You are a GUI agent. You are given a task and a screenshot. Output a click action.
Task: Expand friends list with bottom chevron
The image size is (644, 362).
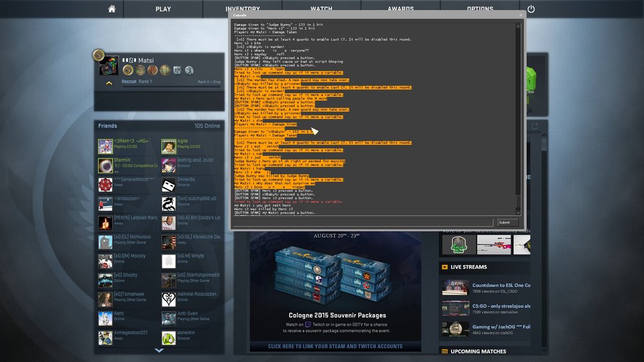159,350
